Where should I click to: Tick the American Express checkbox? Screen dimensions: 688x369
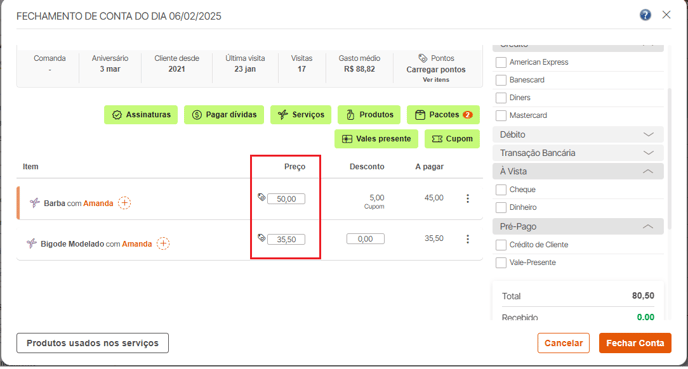point(501,62)
